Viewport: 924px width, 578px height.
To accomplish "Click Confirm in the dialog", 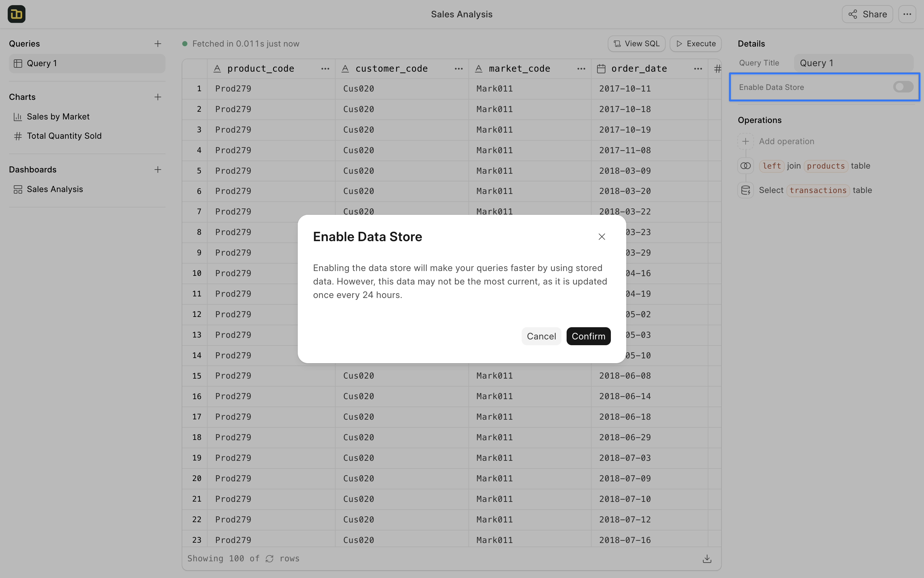I will pyautogui.click(x=588, y=336).
